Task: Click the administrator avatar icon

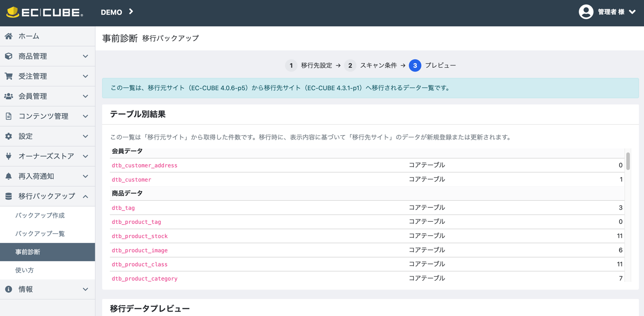Action: 586,12
